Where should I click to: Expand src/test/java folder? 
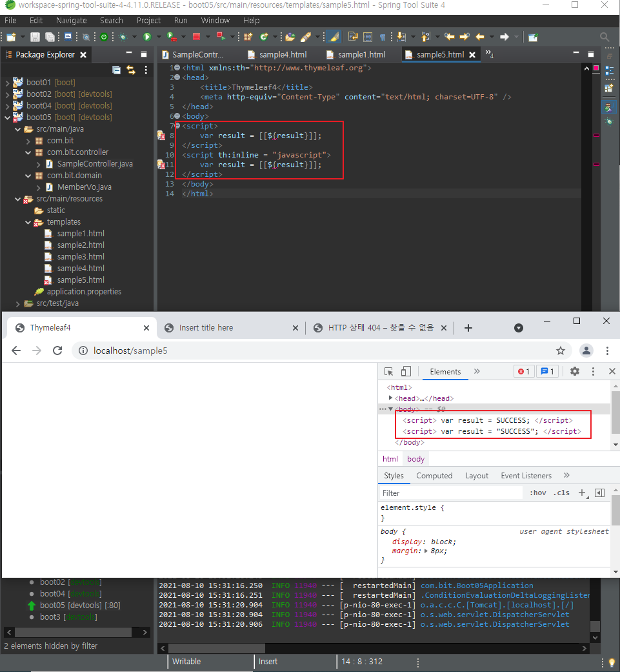[x=17, y=303]
